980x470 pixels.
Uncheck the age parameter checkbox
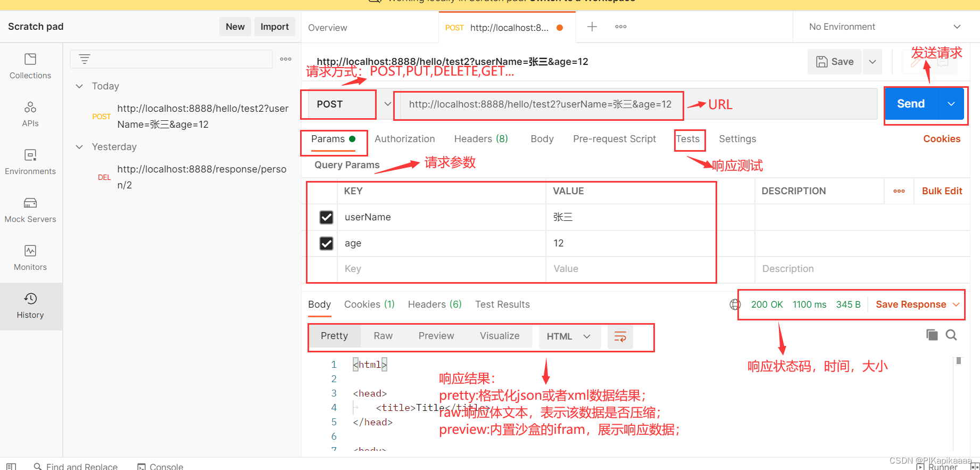point(326,243)
